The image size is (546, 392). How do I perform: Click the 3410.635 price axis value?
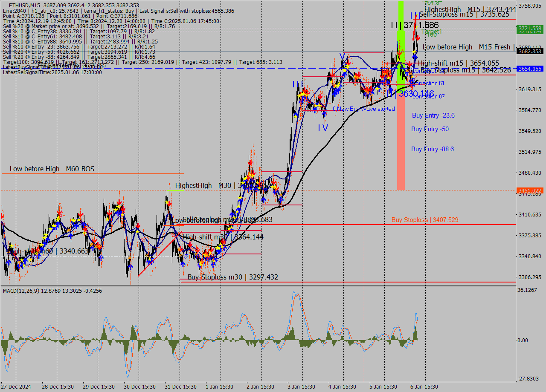point(529,215)
